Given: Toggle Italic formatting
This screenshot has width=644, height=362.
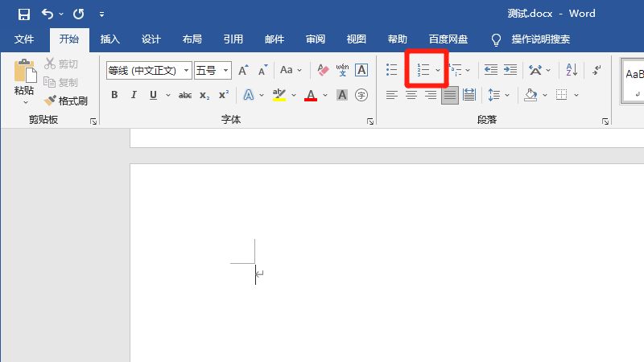Looking at the screenshot, I should pyautogui.click(x=134, y=95).
